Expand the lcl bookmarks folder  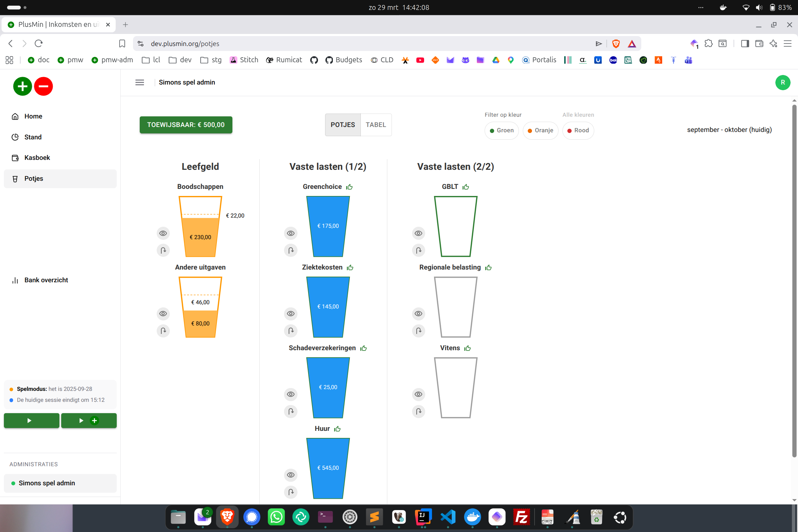pyautogui.click(x=151, y=60)
